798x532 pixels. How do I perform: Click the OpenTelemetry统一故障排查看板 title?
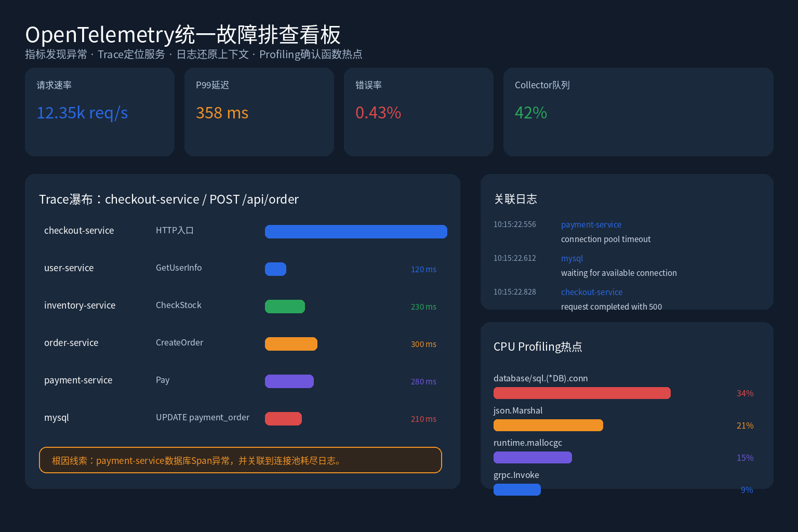click(183, 35)
